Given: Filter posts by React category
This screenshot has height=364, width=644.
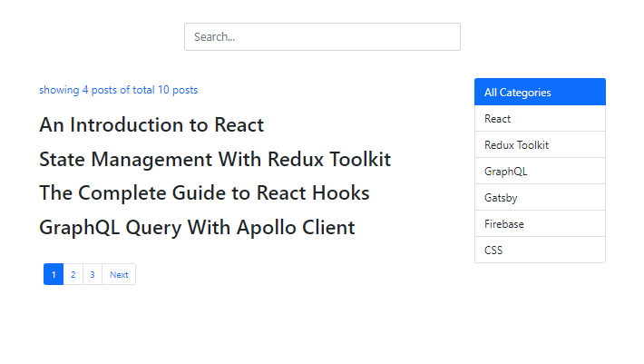Looking at the screenshot, I should 540,119.
